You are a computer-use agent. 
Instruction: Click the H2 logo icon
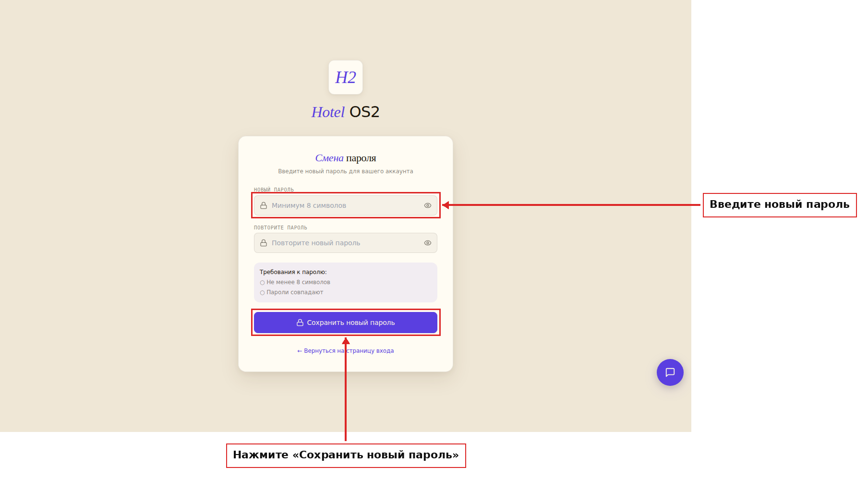(x=346, y=77)
